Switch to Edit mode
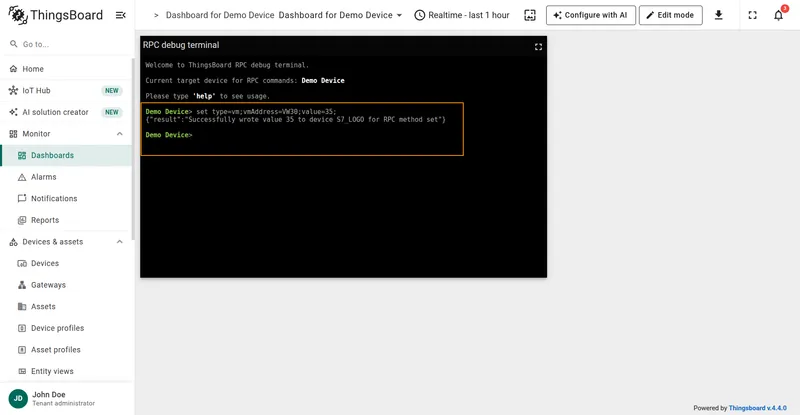Screen dimensions: 800x415 click(670, 15)
